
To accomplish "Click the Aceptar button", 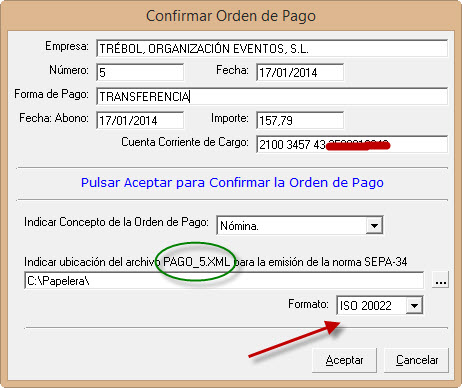I will click(x=344, y=360).
